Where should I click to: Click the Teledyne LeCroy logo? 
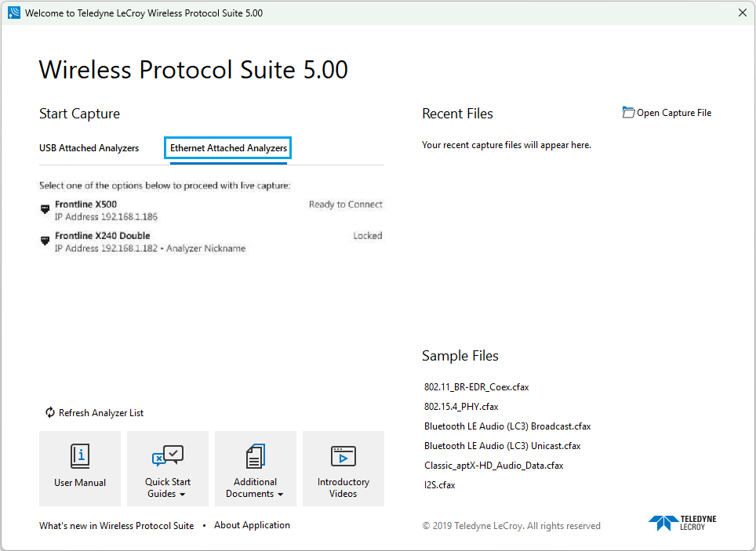coord(682,523)
